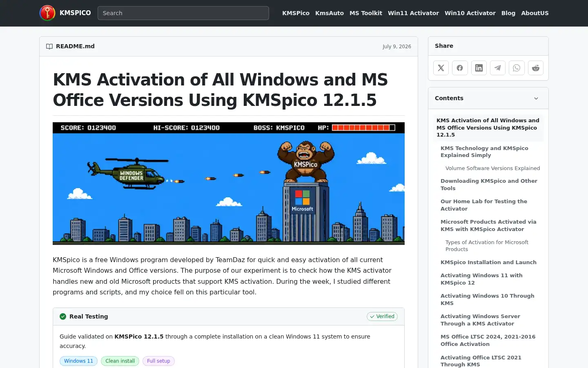Image resolution: width=588 pixels, height=368 pixels.
Task: Share the article on X
Action: point(441,68)
